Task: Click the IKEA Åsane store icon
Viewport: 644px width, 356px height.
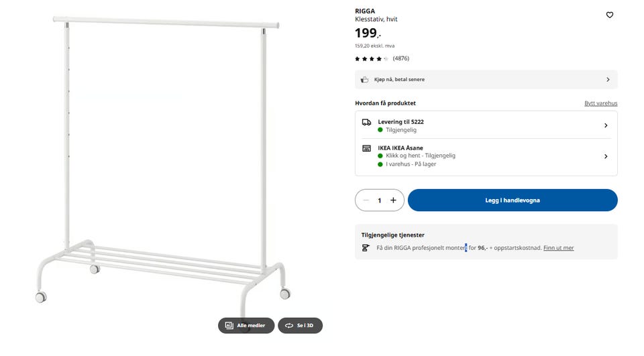Action: [x=366, y=148]
